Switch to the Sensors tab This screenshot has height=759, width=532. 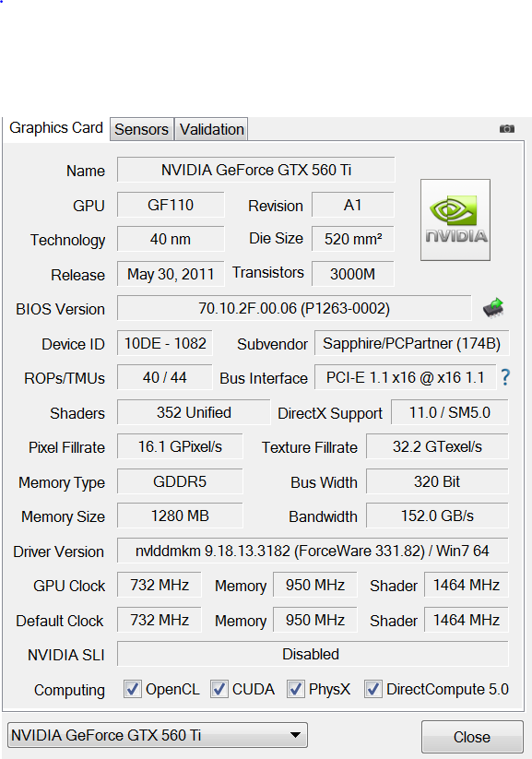(141, 129)
